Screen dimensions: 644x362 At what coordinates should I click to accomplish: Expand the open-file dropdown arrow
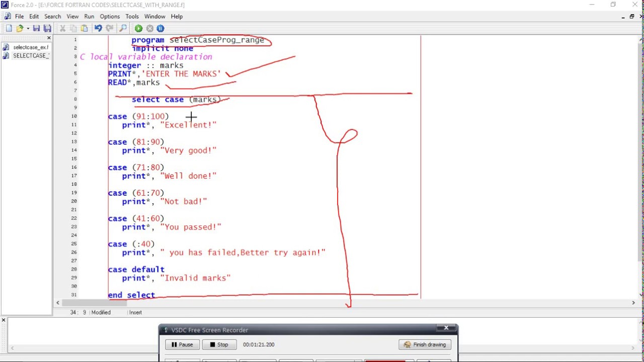tap(27, 29)
